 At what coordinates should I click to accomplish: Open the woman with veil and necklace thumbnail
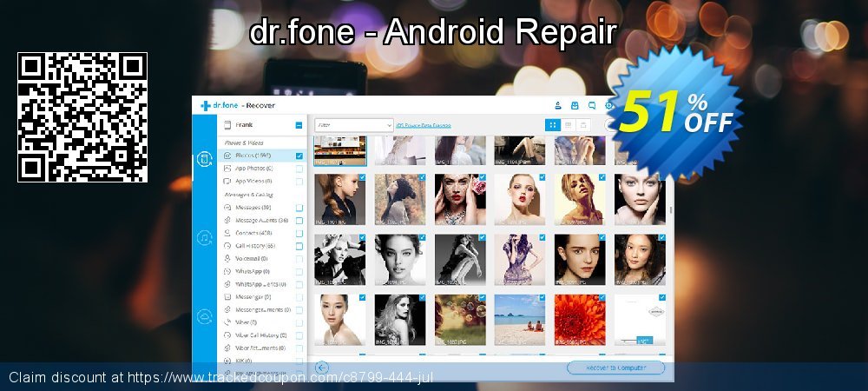tap(460, 199)
